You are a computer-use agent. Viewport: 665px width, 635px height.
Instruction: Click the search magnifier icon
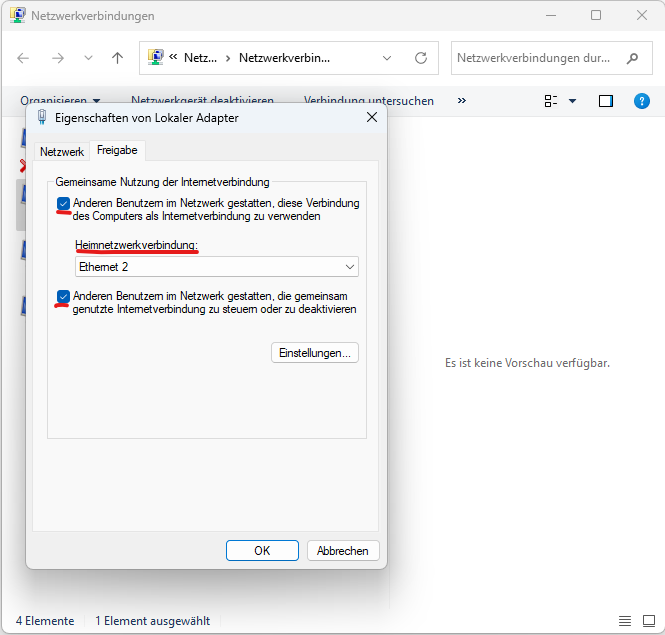click(x=632, y=58)
